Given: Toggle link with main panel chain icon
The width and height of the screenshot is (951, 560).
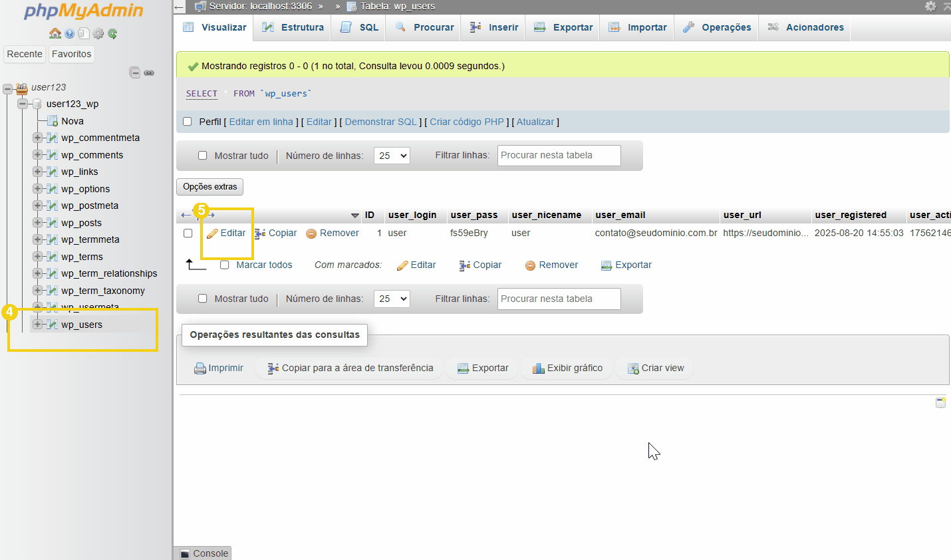Looking at the screenshot, I should [149, 72].
